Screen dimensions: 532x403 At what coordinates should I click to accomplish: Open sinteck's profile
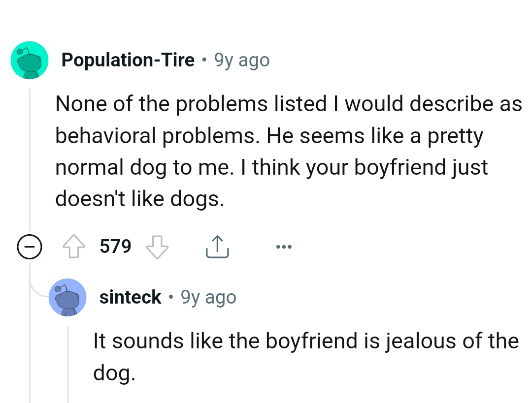coord(130,297)
